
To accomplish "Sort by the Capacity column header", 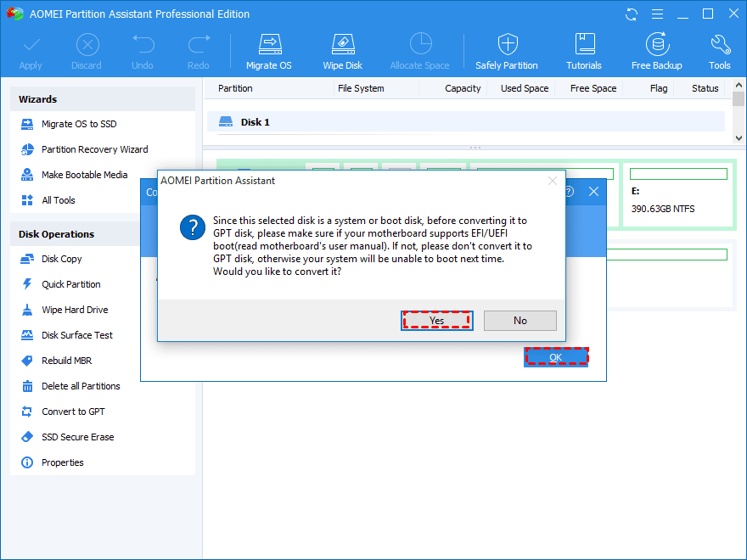I will click(463, 88).
